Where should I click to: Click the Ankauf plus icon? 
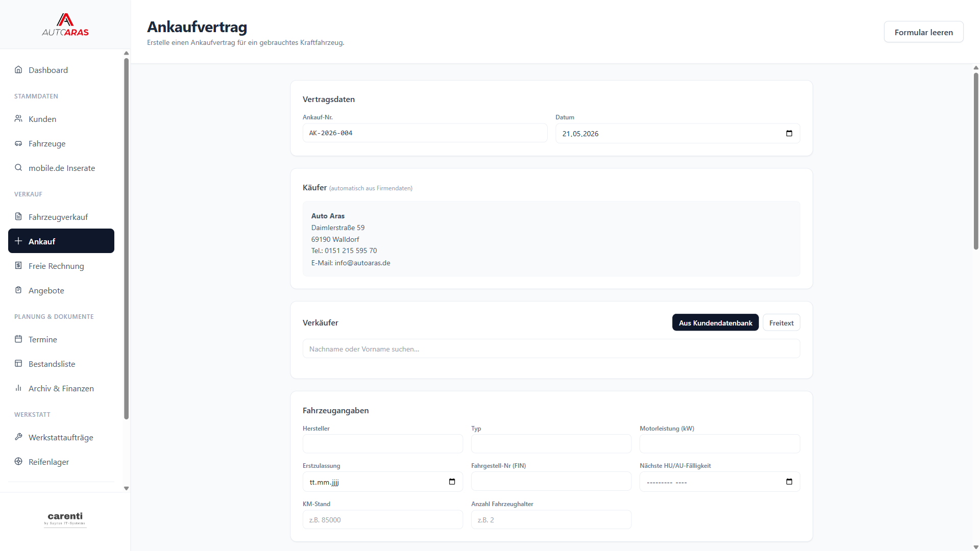coord(18,241)
